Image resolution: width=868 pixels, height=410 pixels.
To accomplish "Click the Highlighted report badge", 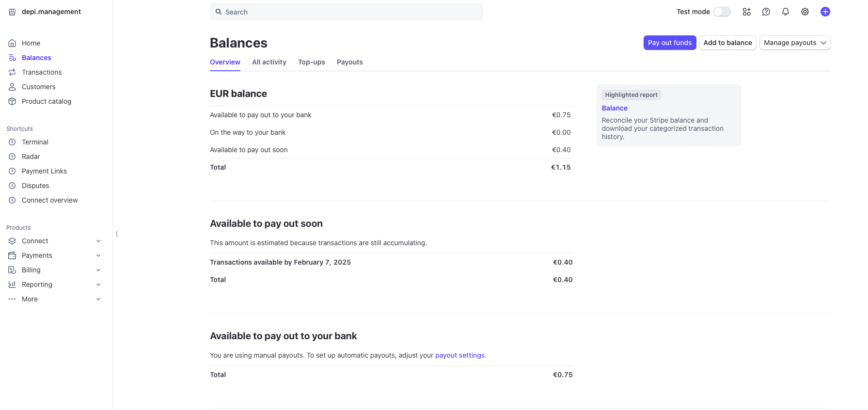I will click(x=631, y=95).
